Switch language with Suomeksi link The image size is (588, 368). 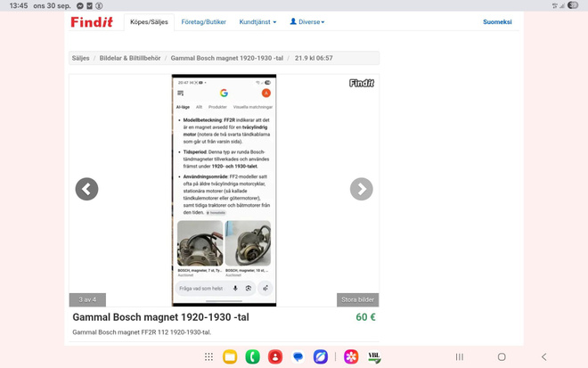pyautogui.click(x=497, y=22)
